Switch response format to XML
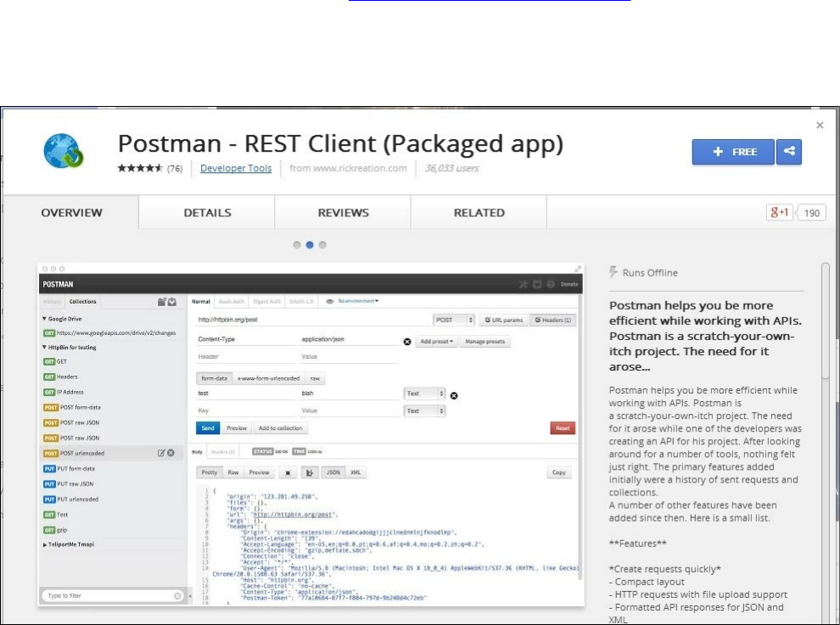The width and height of the screenshot is (840, 625). pos(356,472)
